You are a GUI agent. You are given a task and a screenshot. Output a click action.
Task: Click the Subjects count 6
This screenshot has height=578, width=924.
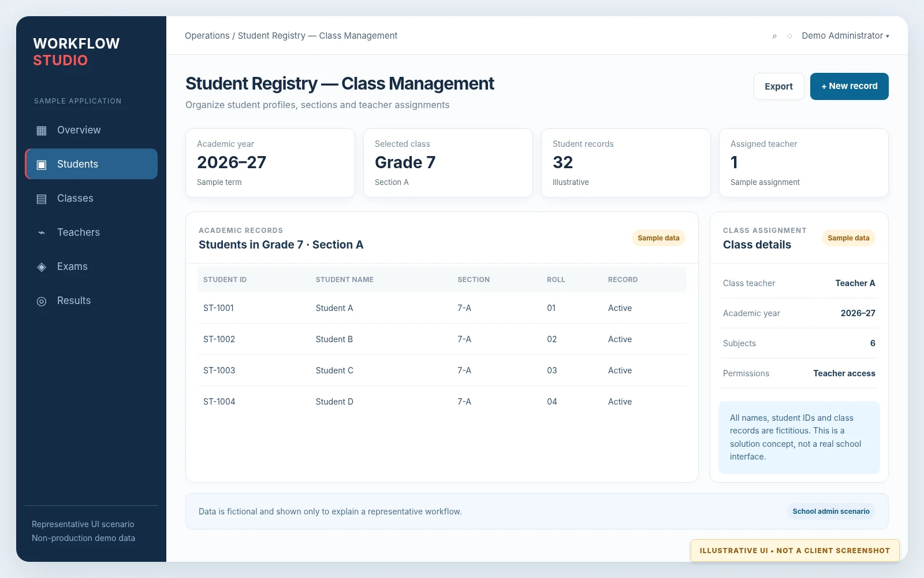(873, 343)
